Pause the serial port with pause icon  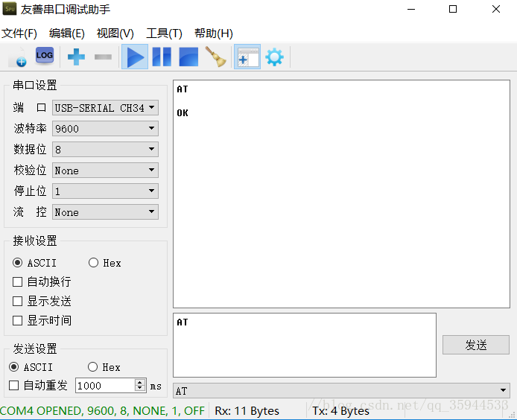[x=162, y=57]
